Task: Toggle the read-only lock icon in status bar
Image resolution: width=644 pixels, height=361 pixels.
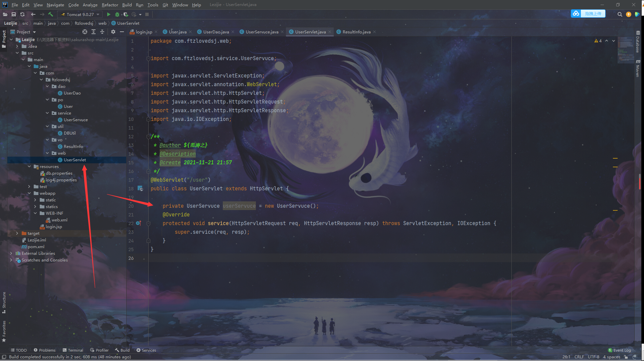Action: (626, 357)
